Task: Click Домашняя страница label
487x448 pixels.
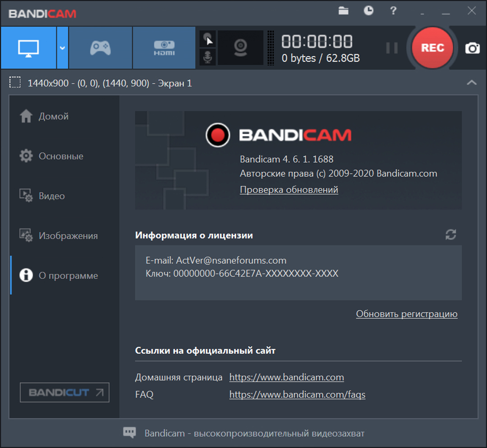Action: (179, 377)
